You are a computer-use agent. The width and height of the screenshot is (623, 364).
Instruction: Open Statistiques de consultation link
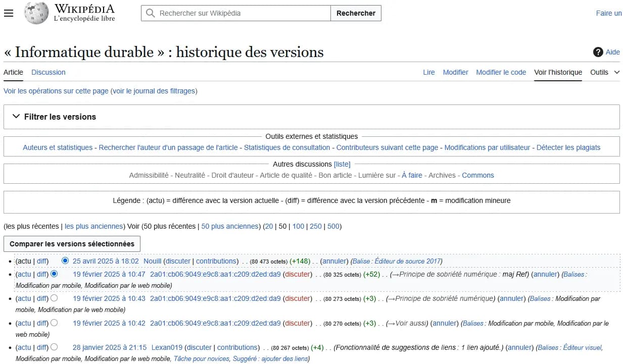click(287, 147)
